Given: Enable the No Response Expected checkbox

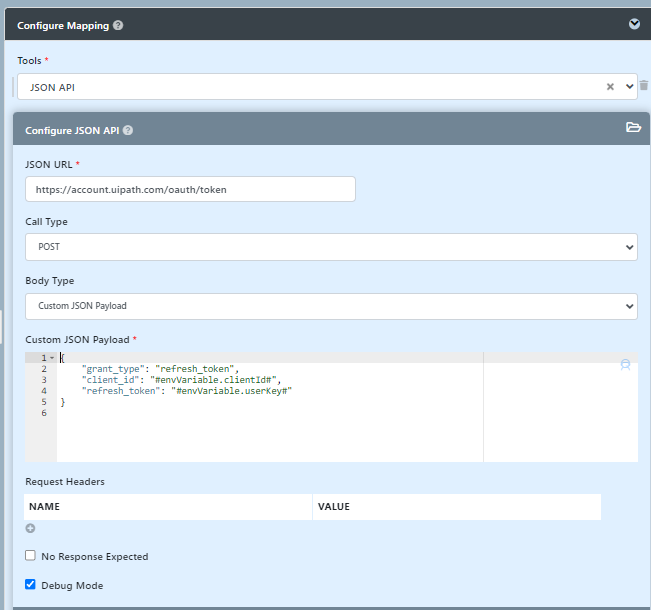Looking at the screenshot, I should point(30,556).
